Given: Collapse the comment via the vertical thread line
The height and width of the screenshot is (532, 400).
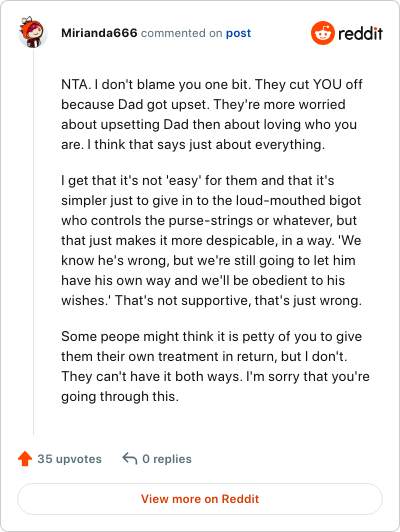Looking at the screenshot, I should [33, 242].
